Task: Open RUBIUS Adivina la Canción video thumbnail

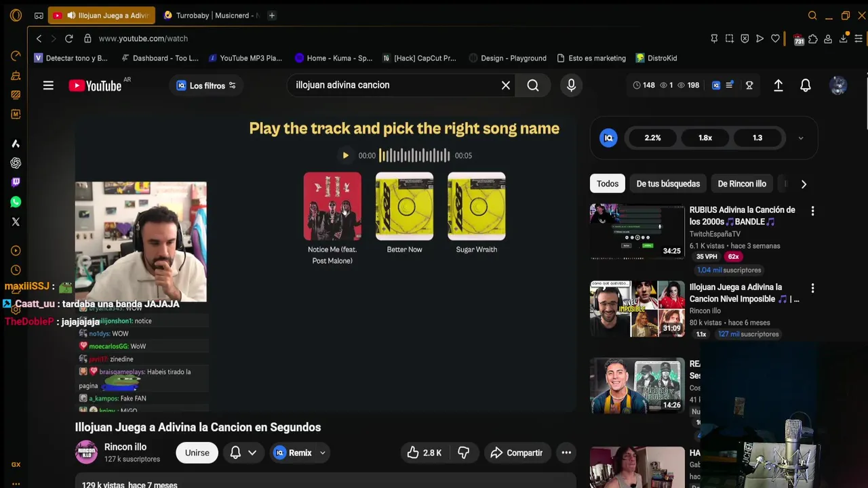Action: 637,231
